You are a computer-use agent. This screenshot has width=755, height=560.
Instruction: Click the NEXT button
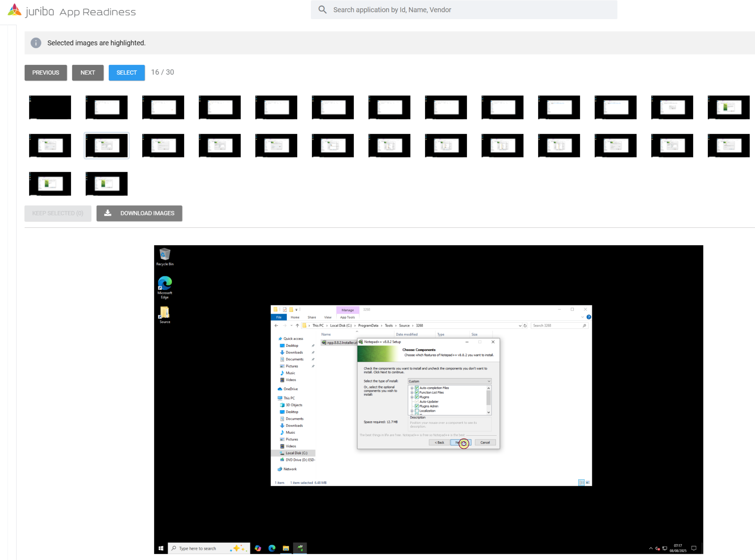pyautogui.click(x=88, y=73)
